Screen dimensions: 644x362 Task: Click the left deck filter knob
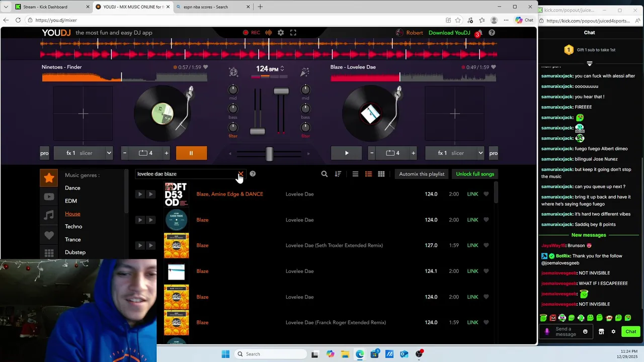coord(233,127)
